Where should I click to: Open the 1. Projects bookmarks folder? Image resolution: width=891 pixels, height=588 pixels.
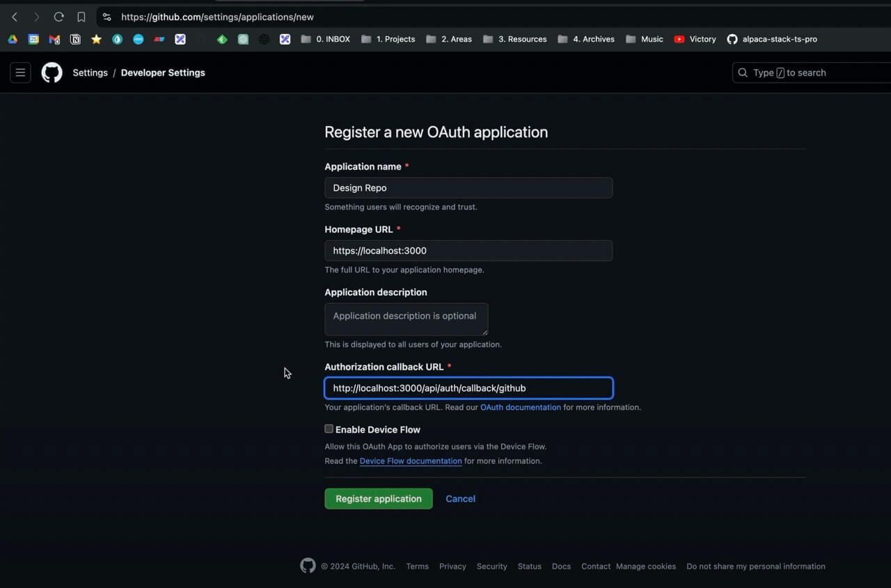point(388,39)
